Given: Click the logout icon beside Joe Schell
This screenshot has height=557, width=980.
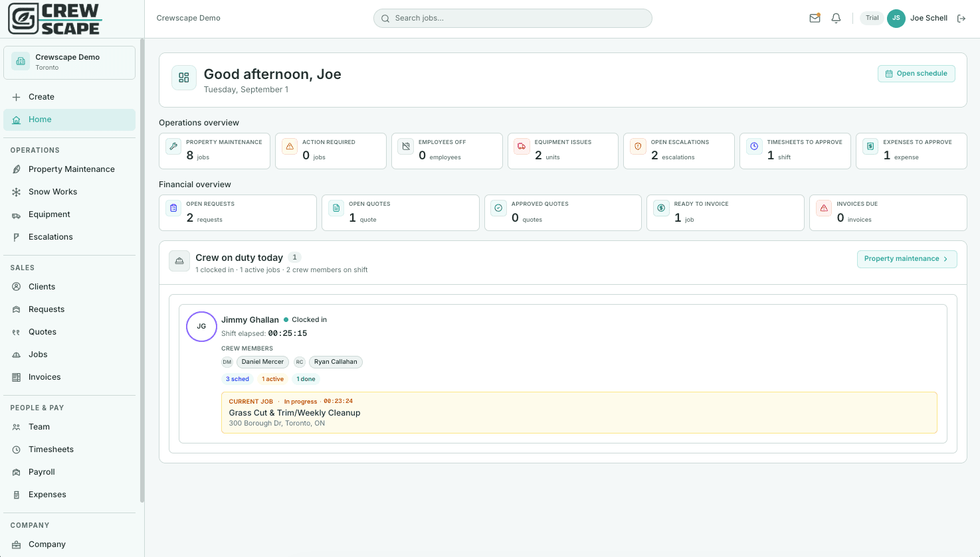Looking at the screenshot, I should point(961,19).
